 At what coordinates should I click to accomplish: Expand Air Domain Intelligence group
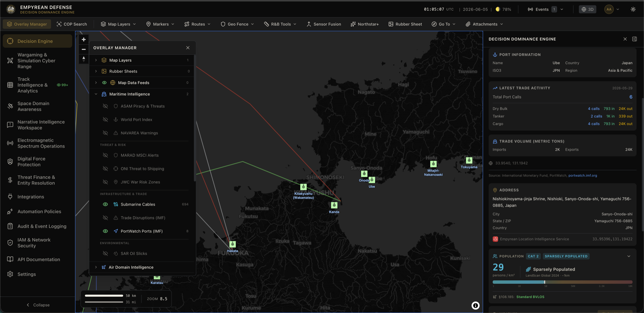(x=96, y=267)
